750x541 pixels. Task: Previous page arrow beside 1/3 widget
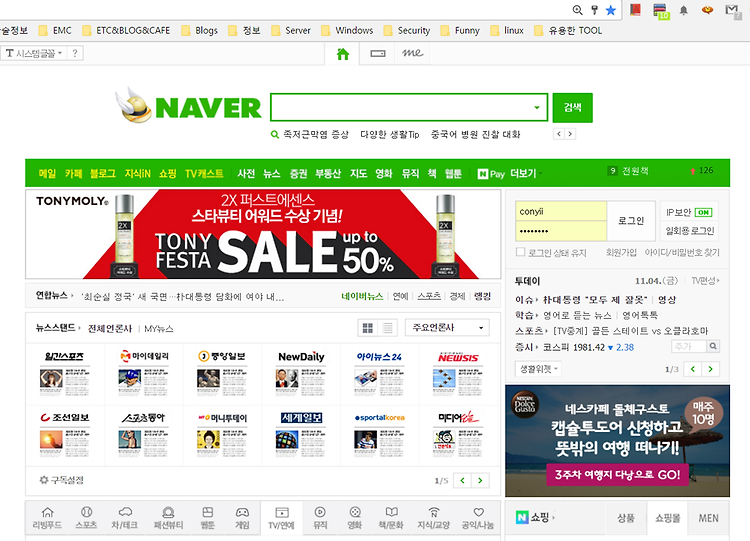click(x=693, y=369)
